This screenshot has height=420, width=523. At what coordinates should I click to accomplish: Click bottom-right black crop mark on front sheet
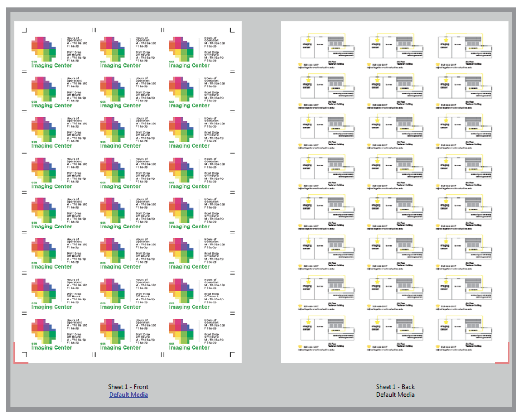coord(232,354)
